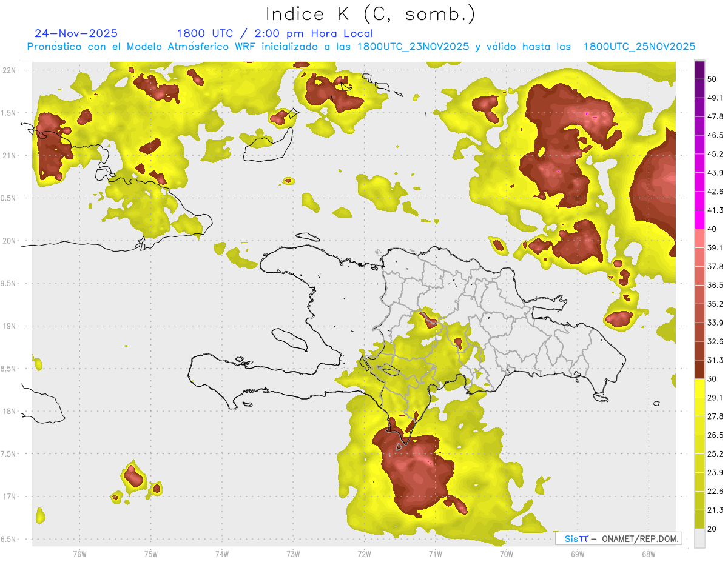Click the '76W' longitude label

79,554
